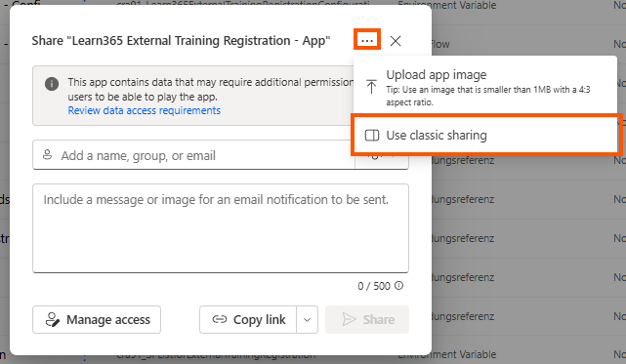Copy link to the app
Image resolution: width=626 pixels, height=364 pixels.
coord(248,319)
